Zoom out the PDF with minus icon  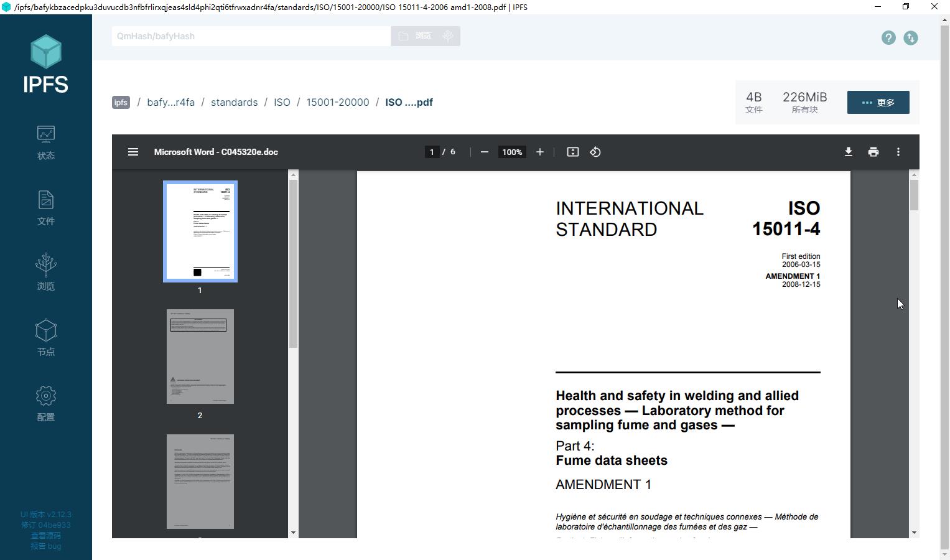click(485, 152)
